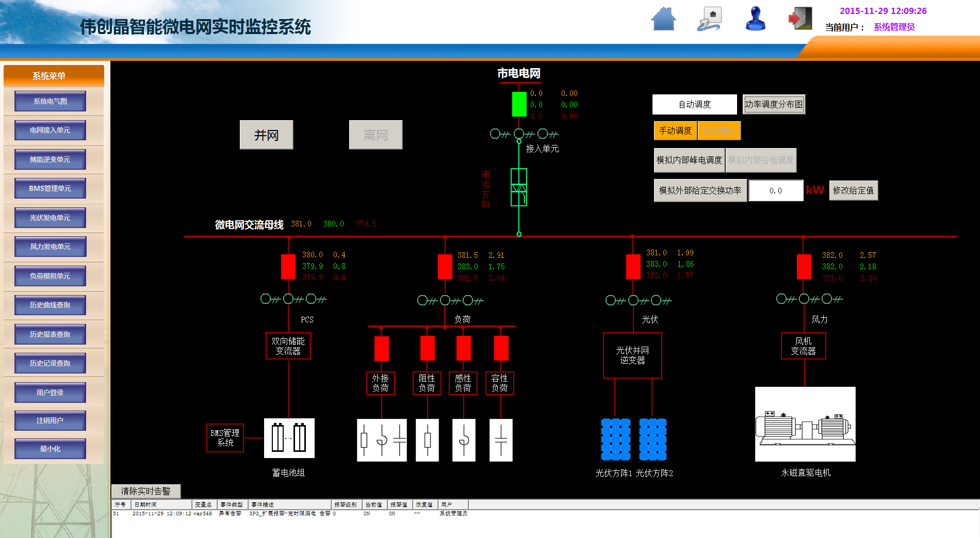Open the network cable connection icon
980x538 pixels.
pos(710,19)
